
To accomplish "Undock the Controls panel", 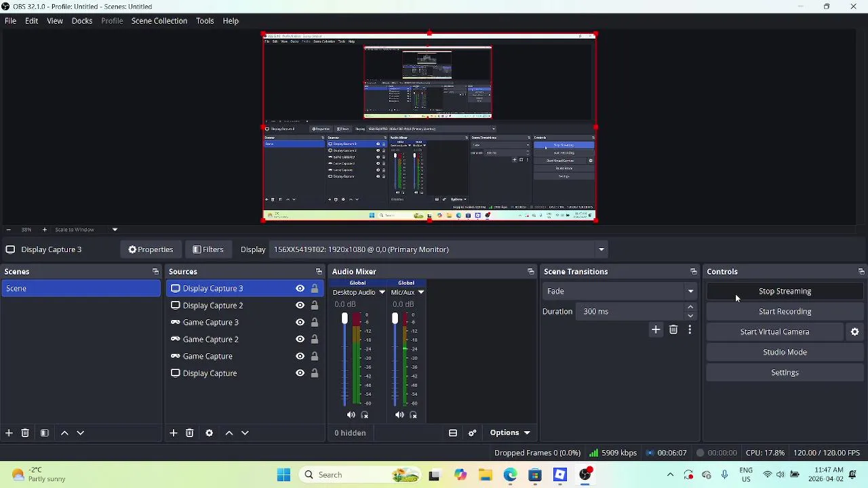I will point(861,272).
